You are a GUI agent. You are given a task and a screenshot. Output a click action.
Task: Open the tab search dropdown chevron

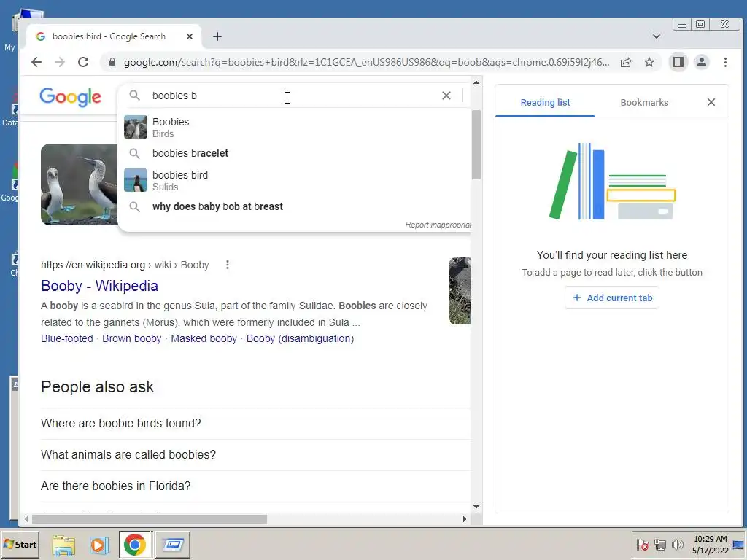click(x=657, y=36)
